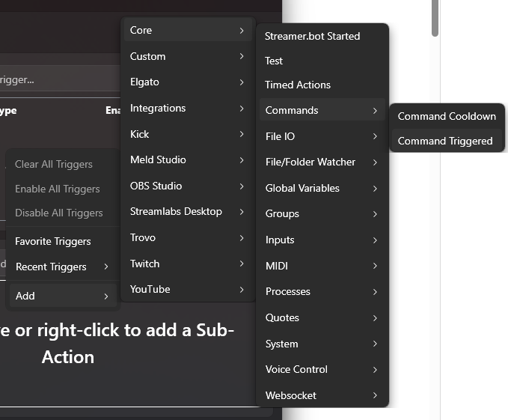The image size is (508, 420).
Task: Choose Timed Actions trigger
Action: [x=298, y=85]
